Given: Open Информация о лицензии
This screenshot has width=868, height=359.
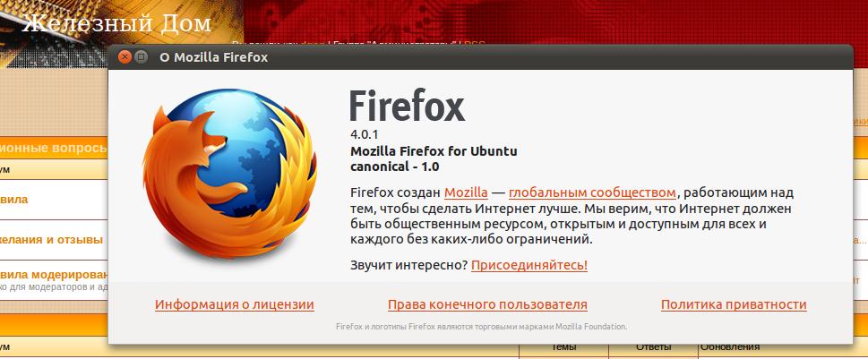Looking at the screenshot, I should click(235, 304).
